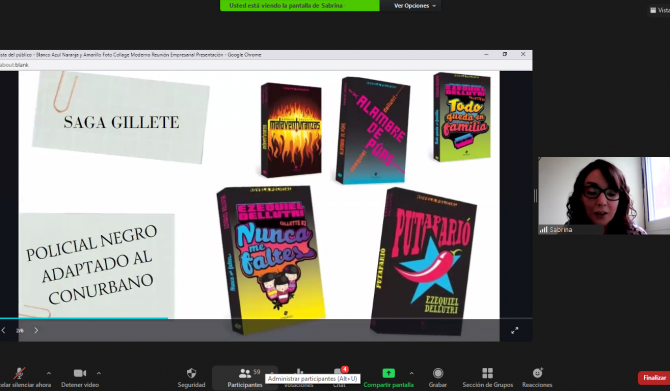Expand the Ver Opciones dropdown
670x391 pixels.
point(414,6)
